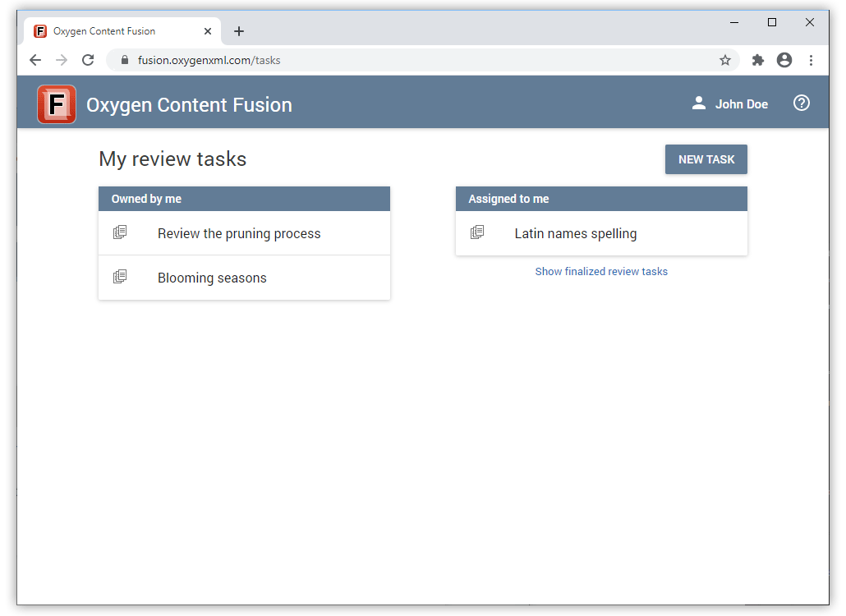Click the browser forward arrow
The image size is (846, 616).
62,60
